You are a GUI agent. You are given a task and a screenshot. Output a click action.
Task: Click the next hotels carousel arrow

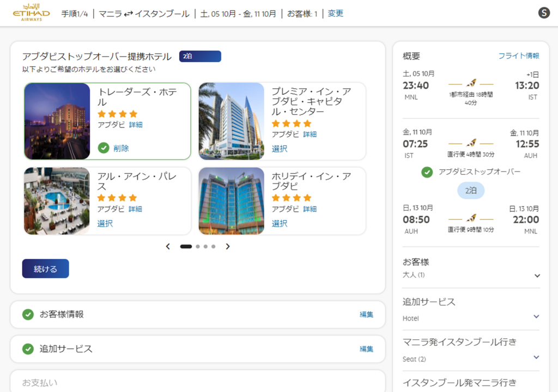coord(228,247)
